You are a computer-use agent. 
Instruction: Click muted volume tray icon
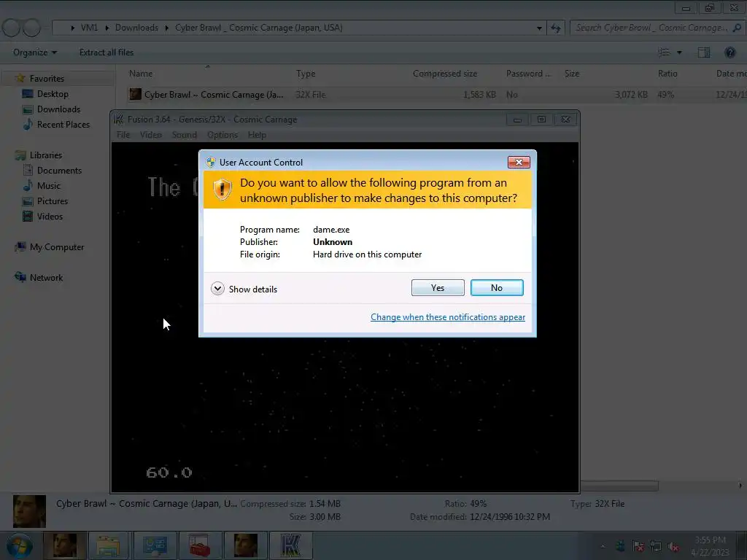point(673,546)
